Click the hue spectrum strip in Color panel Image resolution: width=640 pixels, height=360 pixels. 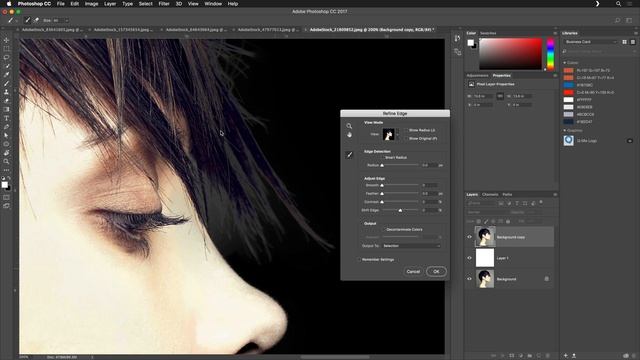coord(550,53)
